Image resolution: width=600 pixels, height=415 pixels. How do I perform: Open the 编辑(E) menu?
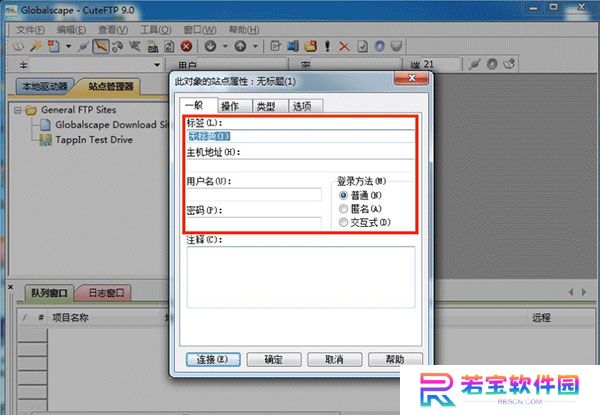(71, 30)
